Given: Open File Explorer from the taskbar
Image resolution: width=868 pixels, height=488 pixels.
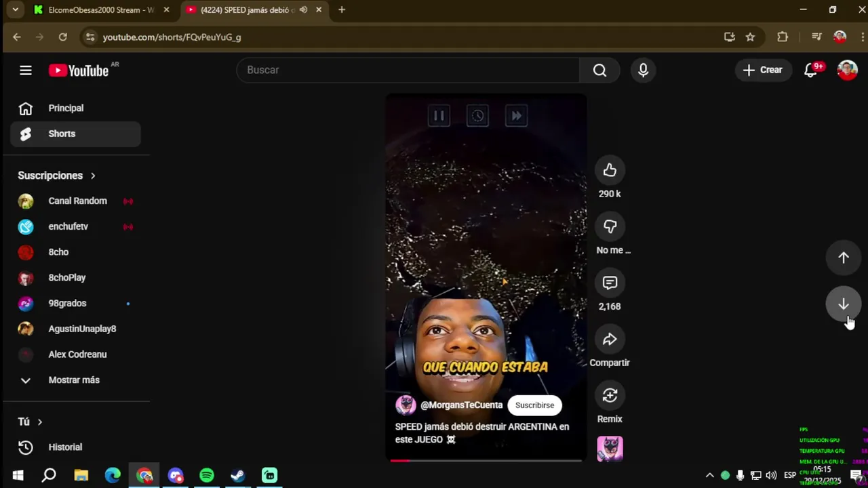Looking at the screenshot, I should [81, 476].
